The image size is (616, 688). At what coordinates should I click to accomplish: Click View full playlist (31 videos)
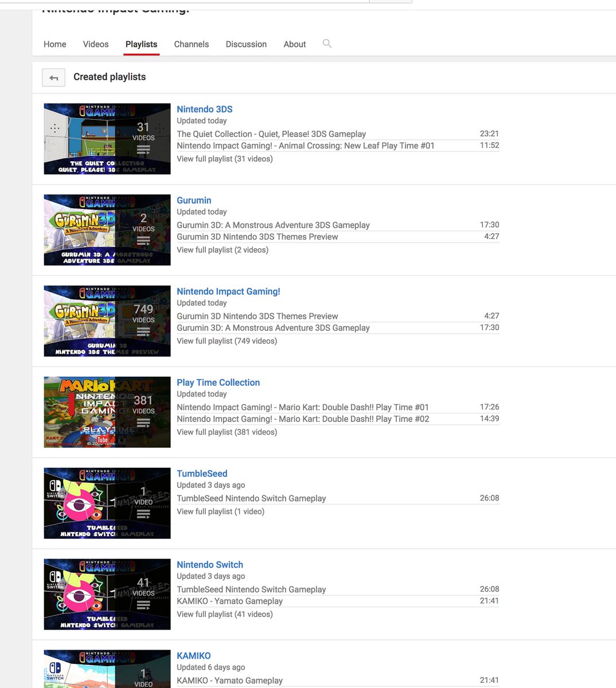tap(225, 159)
